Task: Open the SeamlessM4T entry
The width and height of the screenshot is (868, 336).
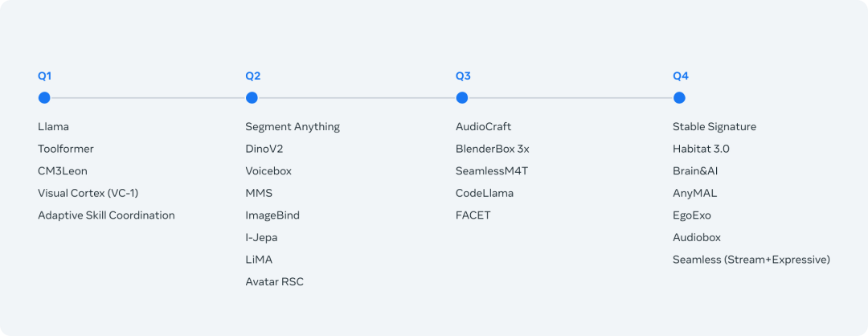Action: pos(491,171)
